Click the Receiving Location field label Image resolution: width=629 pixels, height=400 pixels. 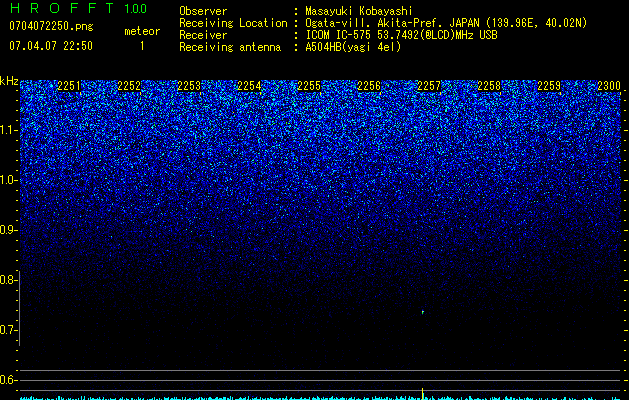click(233, 23)
